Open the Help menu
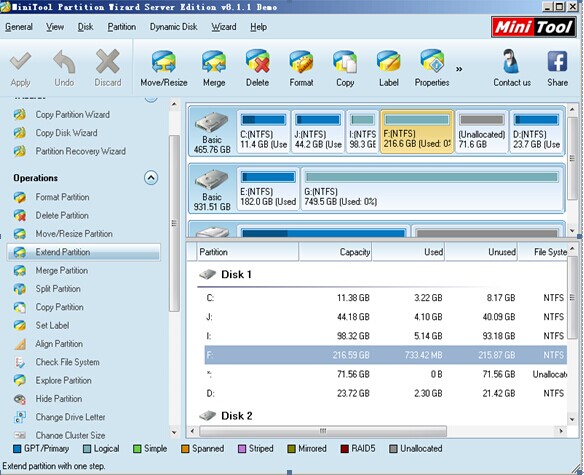This screenshot has height=475, width=584. [258, 27]
